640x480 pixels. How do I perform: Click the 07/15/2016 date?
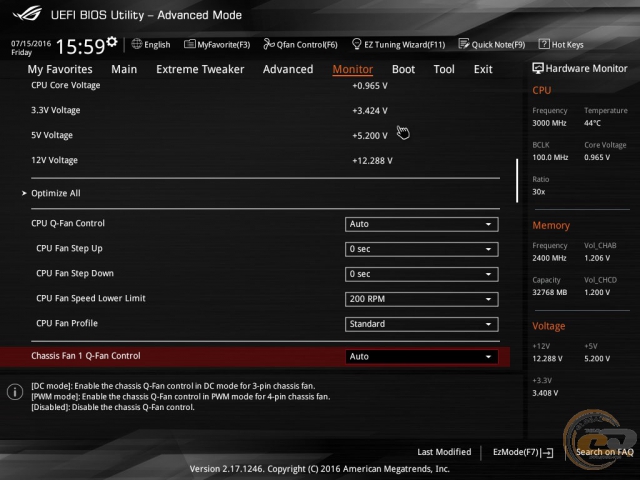click(x=31, y=43)
